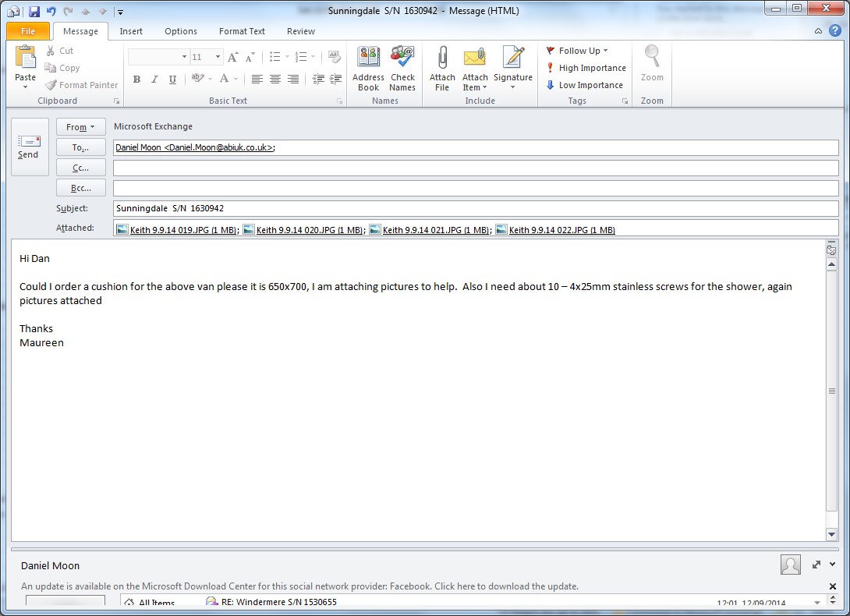Open the text highlight color dropdown arrow
This screenshot has width=850, height=616.
pyautogui.click(x=210, y=80)
